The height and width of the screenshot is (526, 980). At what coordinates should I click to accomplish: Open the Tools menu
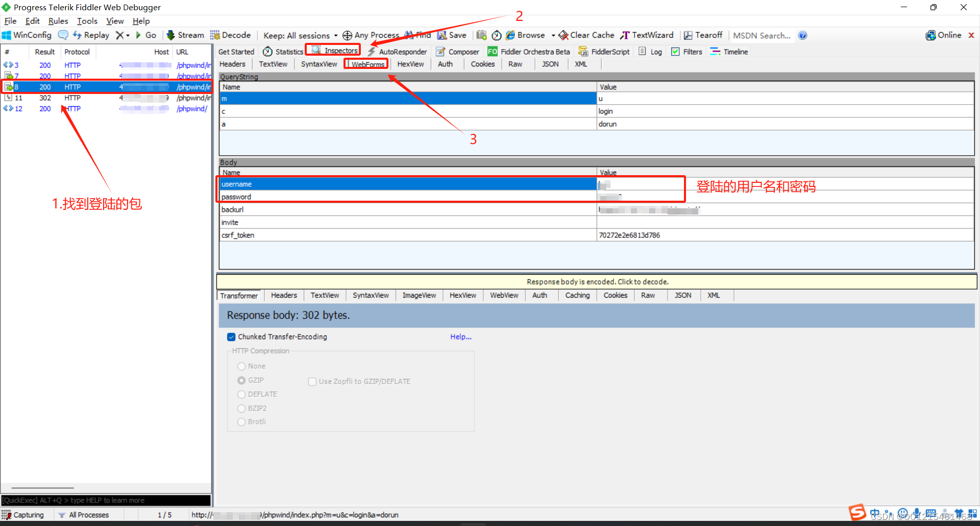(87, 21)
